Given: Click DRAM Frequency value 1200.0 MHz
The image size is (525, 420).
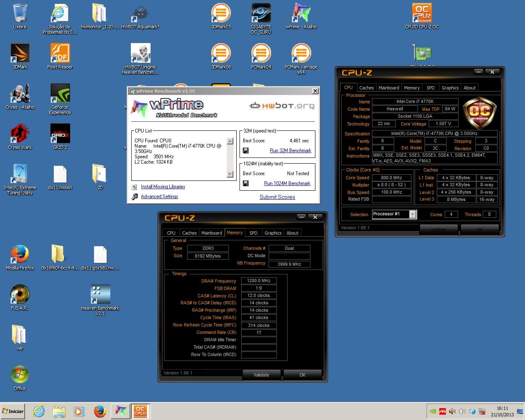Looking at the screenshot, I should [x=259, y=281].
